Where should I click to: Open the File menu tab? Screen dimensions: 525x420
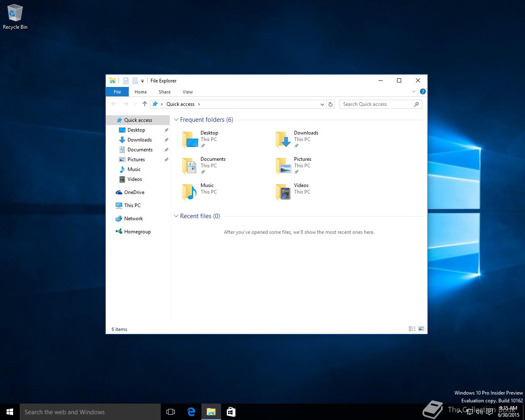(117, 92)
